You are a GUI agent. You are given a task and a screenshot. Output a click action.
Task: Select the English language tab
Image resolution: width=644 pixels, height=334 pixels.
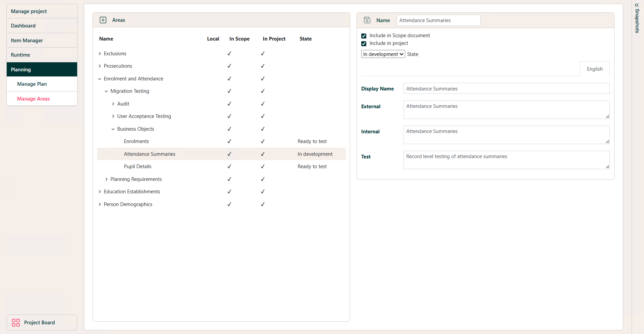click(x=594, y=69)
